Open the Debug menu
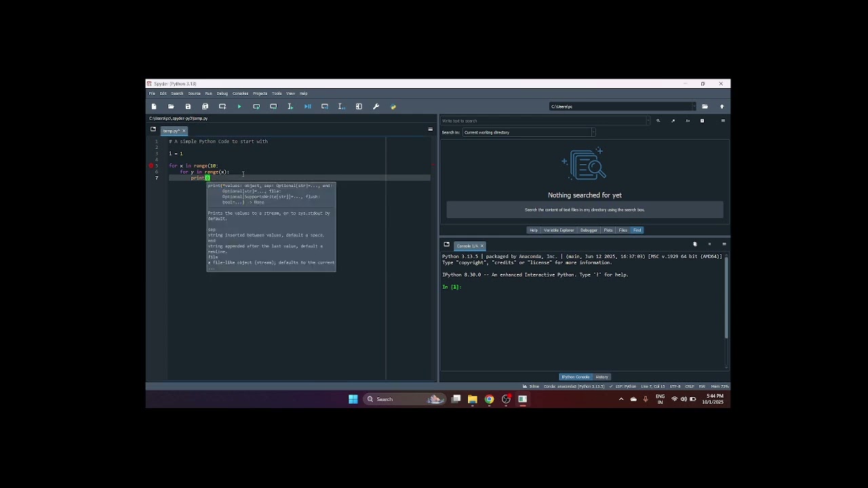868x488 pixels. 222,94
